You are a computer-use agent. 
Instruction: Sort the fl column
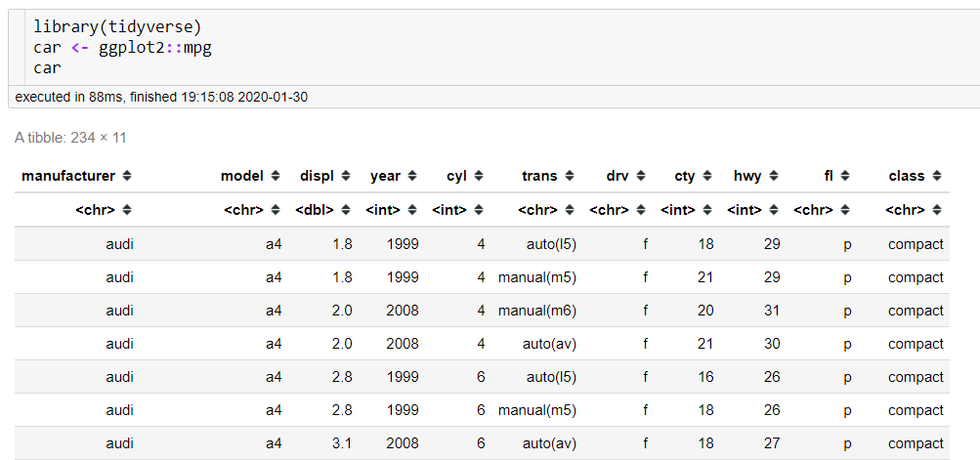tap(846, 177)
